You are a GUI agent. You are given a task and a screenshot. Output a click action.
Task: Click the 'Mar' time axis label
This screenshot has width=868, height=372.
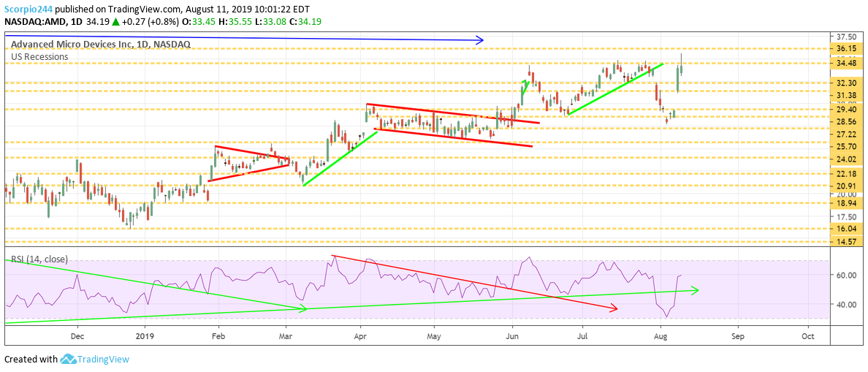click(286, 336)
